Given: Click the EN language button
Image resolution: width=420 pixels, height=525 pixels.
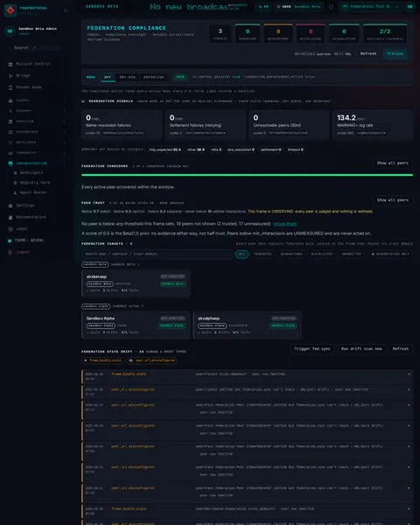Looking at the screenshot, I should tap(263, 7).
